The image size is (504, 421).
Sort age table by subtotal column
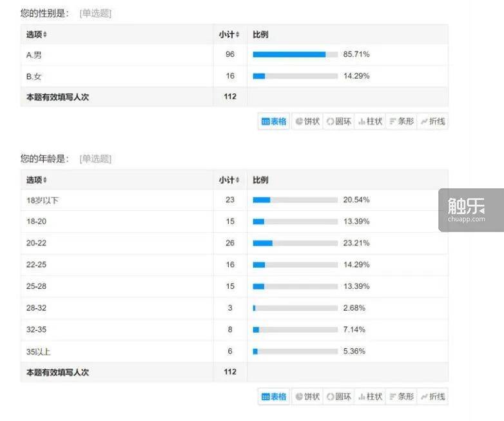(x=229, y=180)
